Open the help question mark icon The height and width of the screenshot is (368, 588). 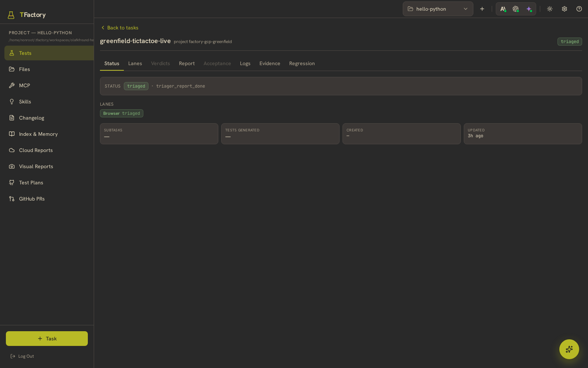[x=579, y=9]
